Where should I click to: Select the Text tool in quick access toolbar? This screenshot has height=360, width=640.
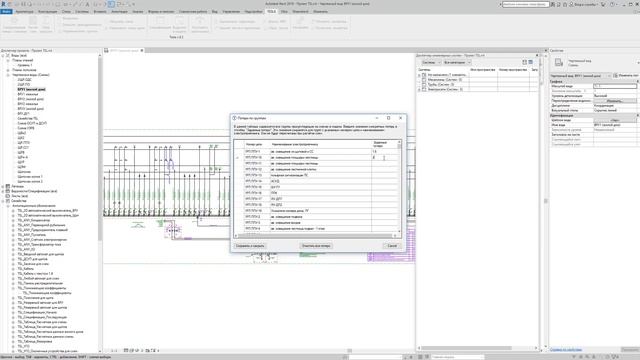(87, 4)
